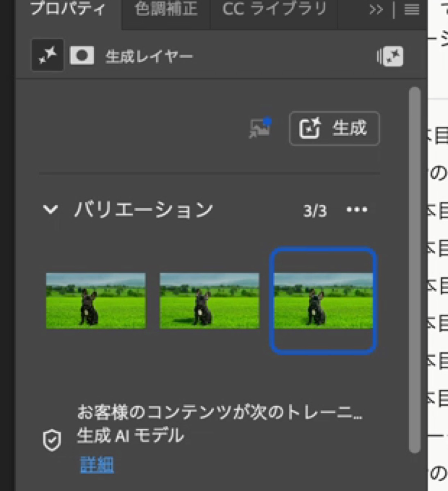Click the properties panel vertical scrollbar

(415, 270)
